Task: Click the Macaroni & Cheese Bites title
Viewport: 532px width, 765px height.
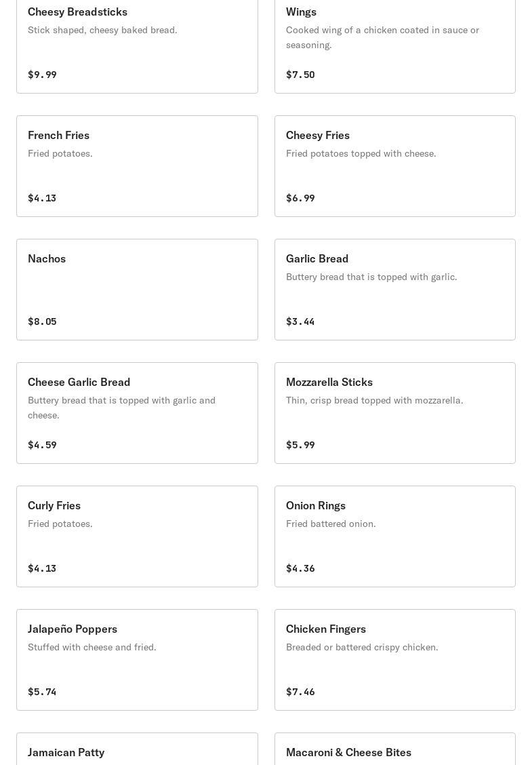Action: click(348, 752)
